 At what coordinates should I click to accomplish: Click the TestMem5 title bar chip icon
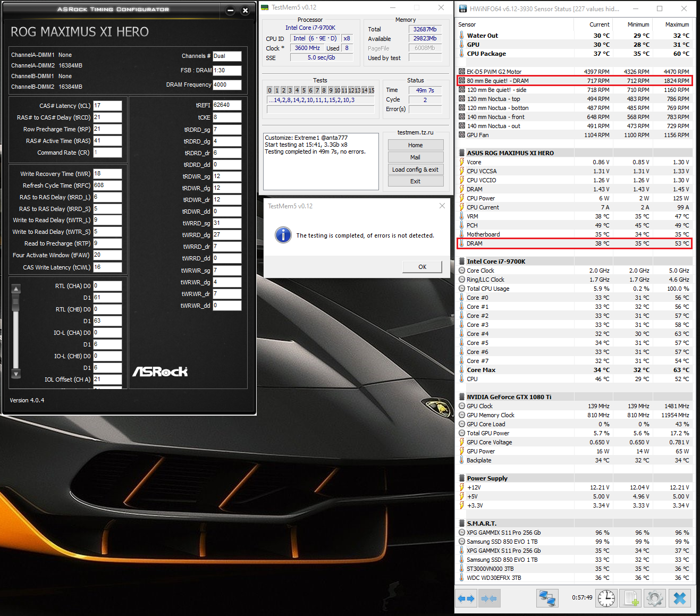click(x=265, y=7)
